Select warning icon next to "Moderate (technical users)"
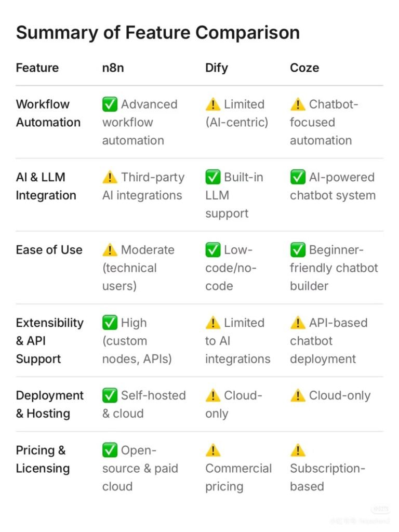The height and width of the screenshot is (532, 399). [110, 250]
